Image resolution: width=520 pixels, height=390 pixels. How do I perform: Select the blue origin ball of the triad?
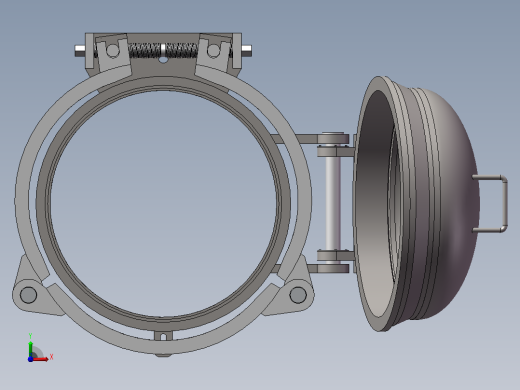(30, 359)
